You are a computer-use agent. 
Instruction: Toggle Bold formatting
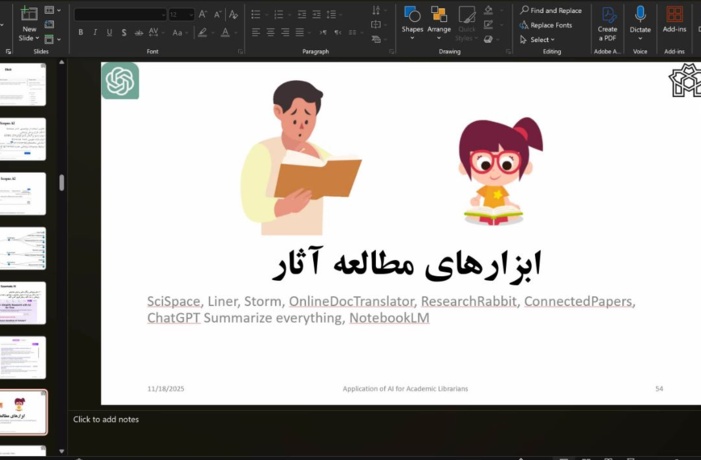click(80, 32)
